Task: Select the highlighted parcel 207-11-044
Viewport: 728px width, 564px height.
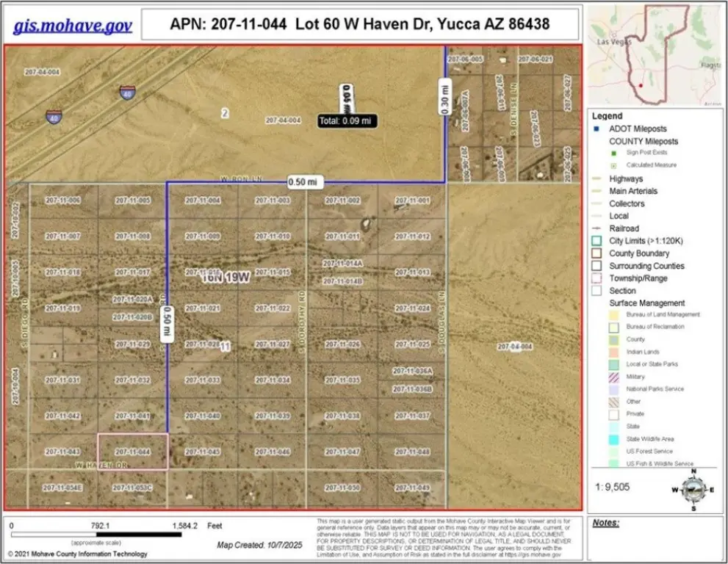Action: (x=132, y=451)
